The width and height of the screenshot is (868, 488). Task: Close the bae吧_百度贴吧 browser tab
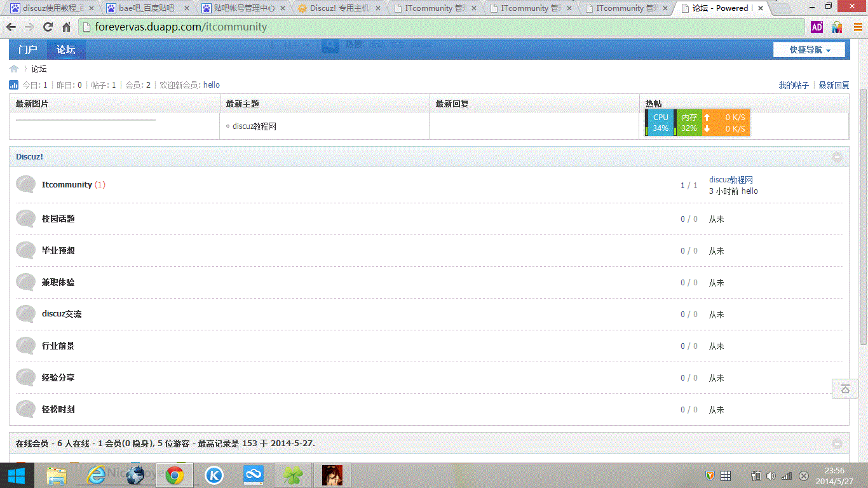(187, 8)
